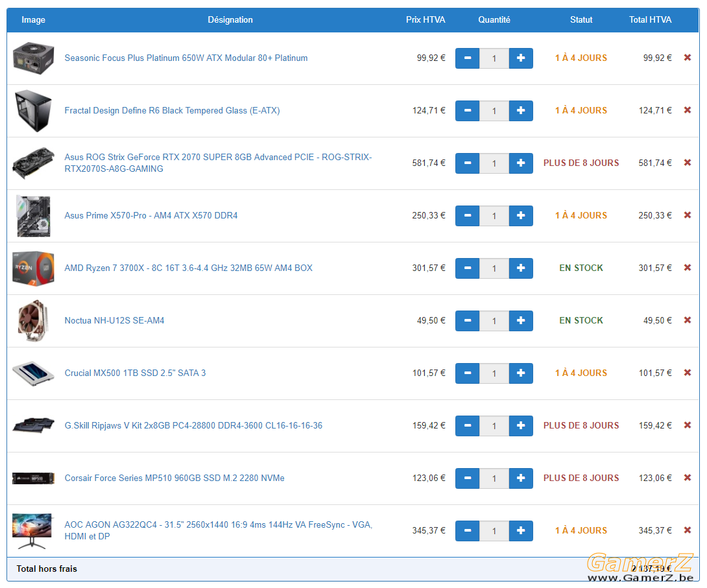Open Fractal Design Define R6 product link
The height and width of the screenshot is (588, 707).
(x=172, y=111)
